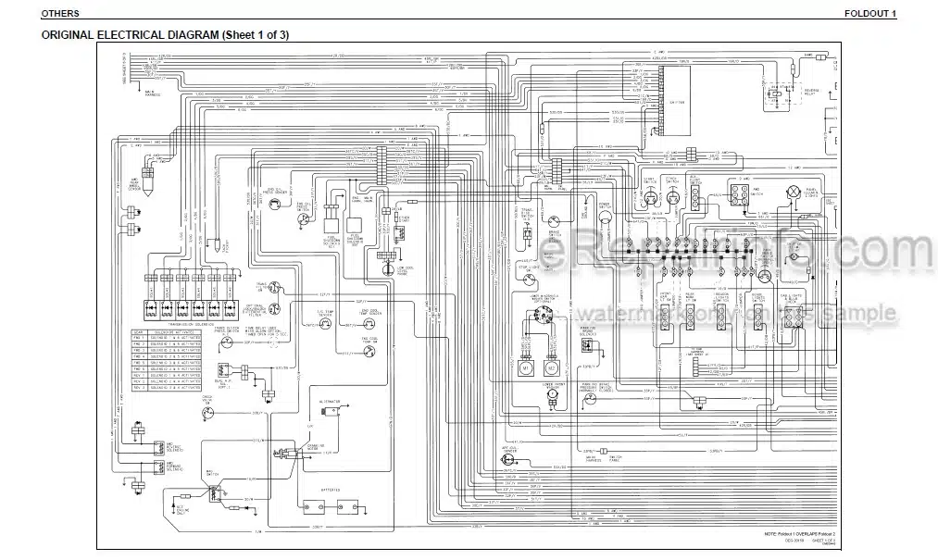Click the 'TRANSMISSION SOLENOIDS' label
The width and height of the screenshot is (938, 560).
coord(190,323)
